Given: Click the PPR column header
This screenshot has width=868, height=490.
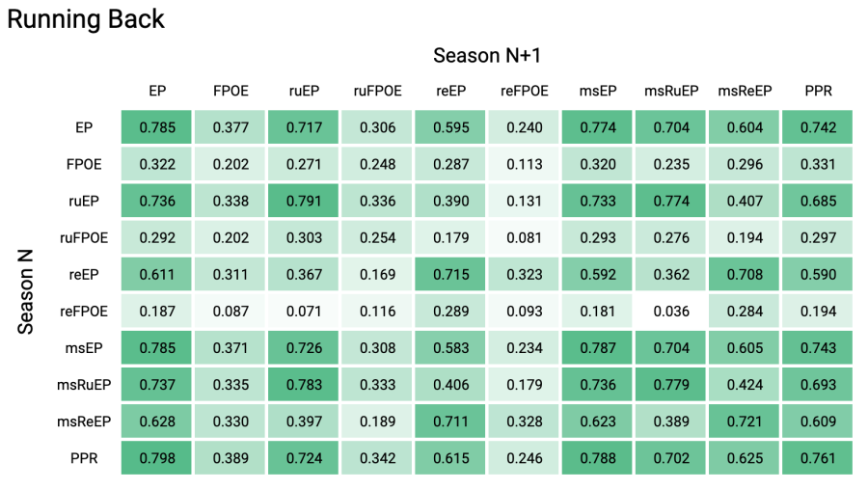Looking at the screenshot, I should tap(818, 91).
